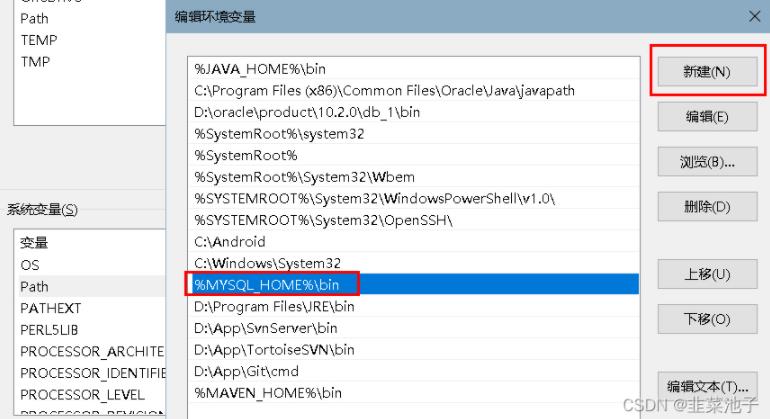Select the C:\Android path entry
Viewport: 770px width, 419px height.
pyautogui.click(x=230, y=241)
